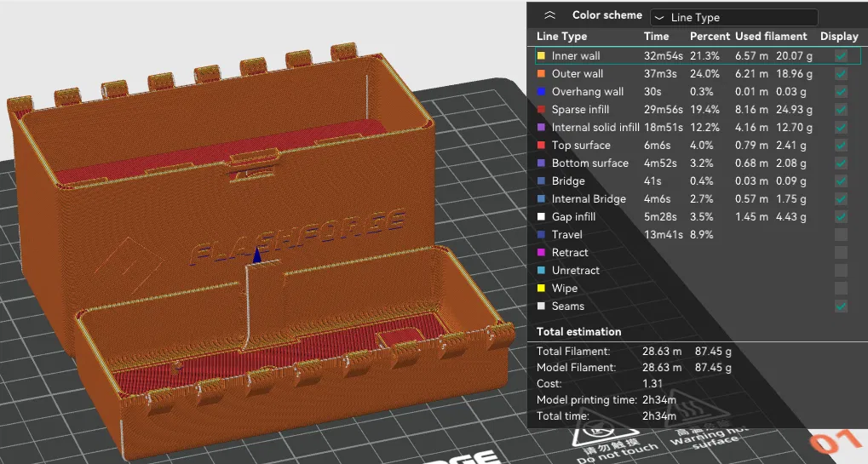Toggle display of Seams
The height and width of the screenshot is (464, 868).
click(x=841, y=306)
